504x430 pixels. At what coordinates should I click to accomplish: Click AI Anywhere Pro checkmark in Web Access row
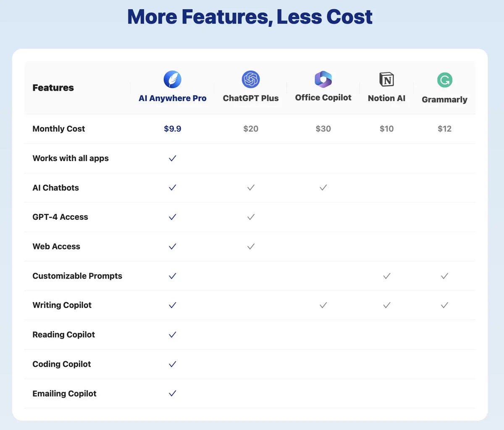click(172, 247)
